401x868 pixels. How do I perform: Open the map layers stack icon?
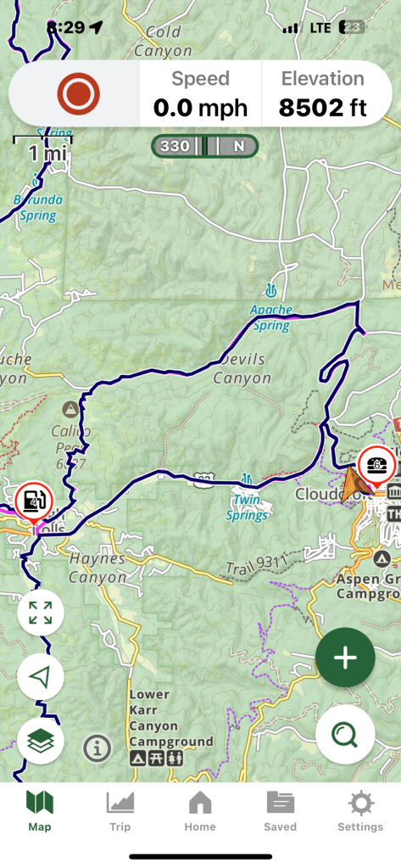tap(41, 741)
